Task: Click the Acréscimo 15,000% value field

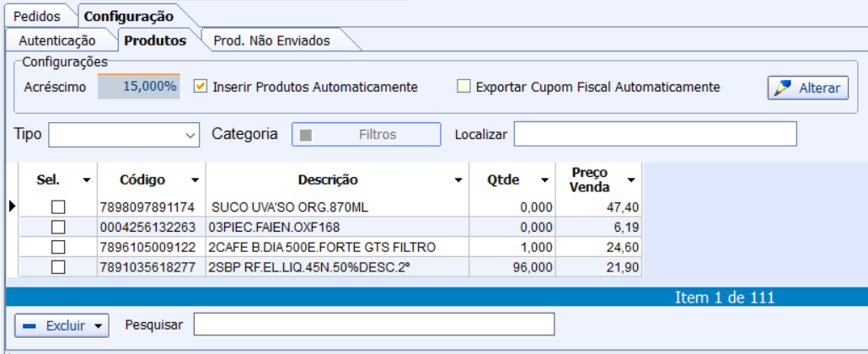Action: (x=139, y=87)
